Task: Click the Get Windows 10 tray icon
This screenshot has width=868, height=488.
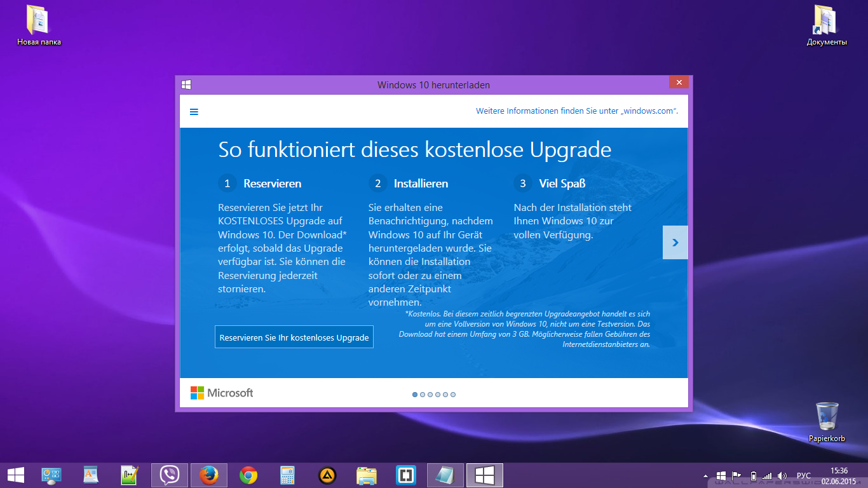Action: [x=721, y=476]
